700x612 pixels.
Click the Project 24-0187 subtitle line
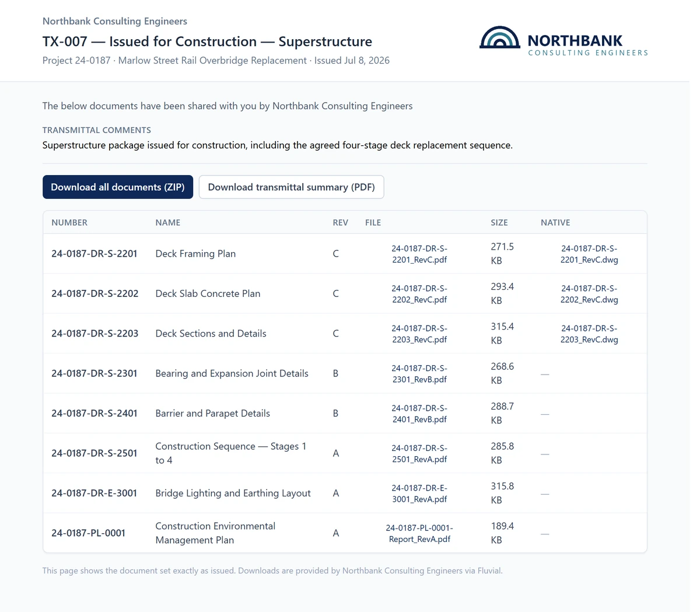coord(216,61)
